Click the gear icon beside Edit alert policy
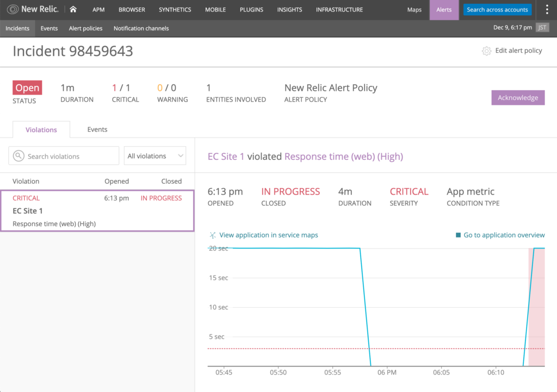The image size is (557, 392). point(486,51)
